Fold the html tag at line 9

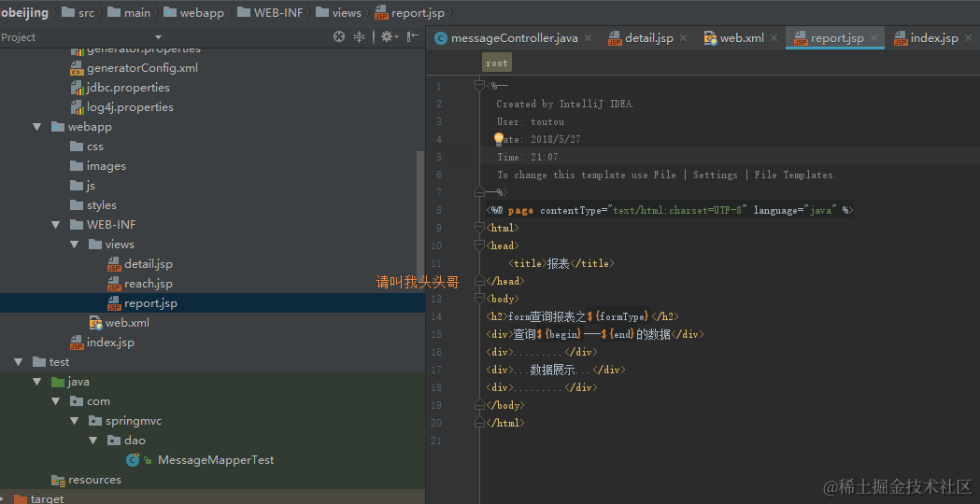479,228
